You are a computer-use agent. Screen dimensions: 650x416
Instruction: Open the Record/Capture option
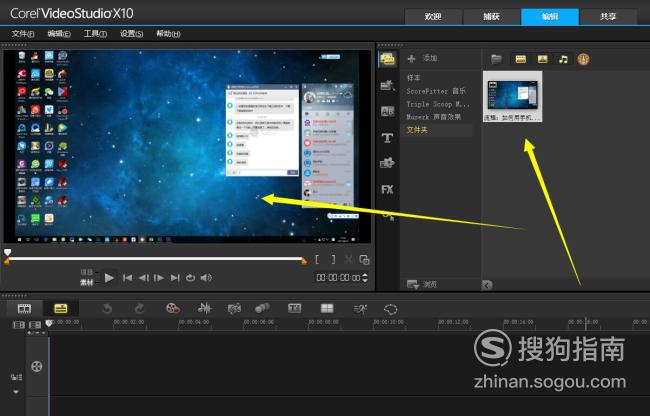pyautogui.click(x=172, y=308)
